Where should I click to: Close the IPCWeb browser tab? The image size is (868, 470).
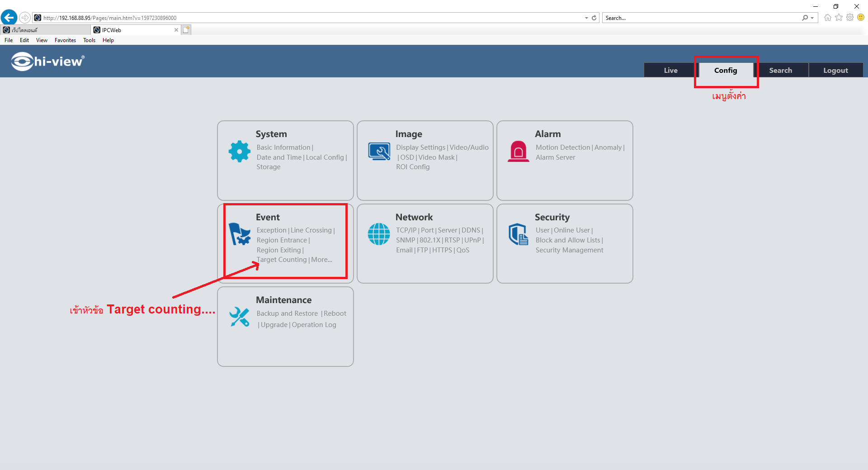pyautogui.click(x=176, y=30)
